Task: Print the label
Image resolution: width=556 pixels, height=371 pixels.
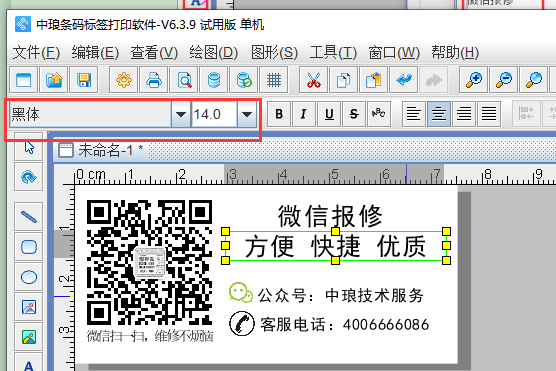Action: 154,80
